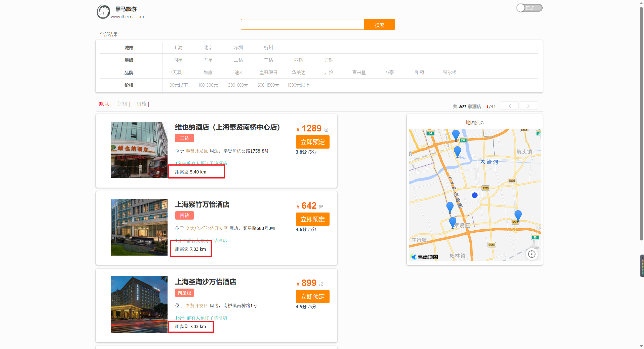Image resolution: width=644 pixels, height=349 pixels.
Task: Click the 四星级 badge on 圣淘沙万怡酒店
Action: 184,293
